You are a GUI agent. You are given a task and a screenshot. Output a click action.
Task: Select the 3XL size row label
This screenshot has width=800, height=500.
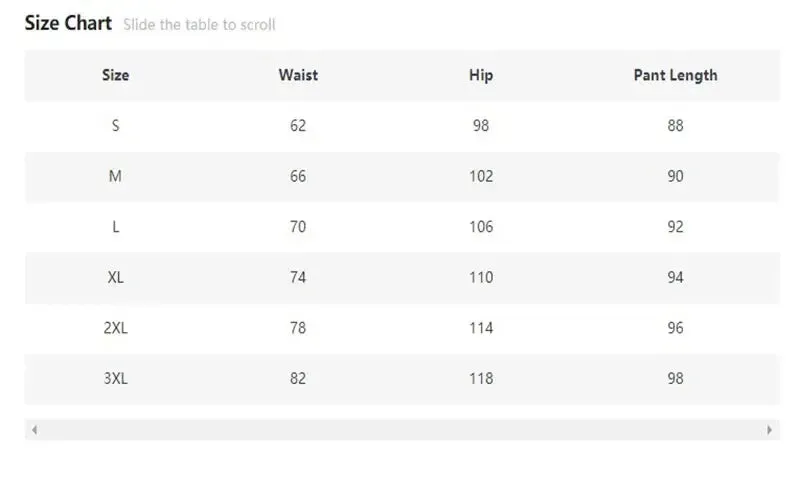point(115,378)
